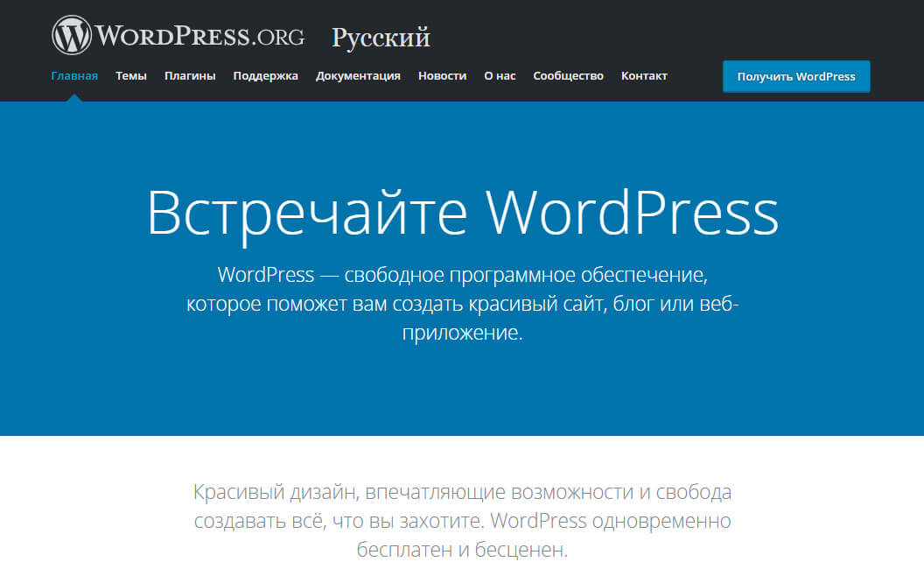The image size is (924, 569).
Task: Open Документация page
Action: [359, 76]
